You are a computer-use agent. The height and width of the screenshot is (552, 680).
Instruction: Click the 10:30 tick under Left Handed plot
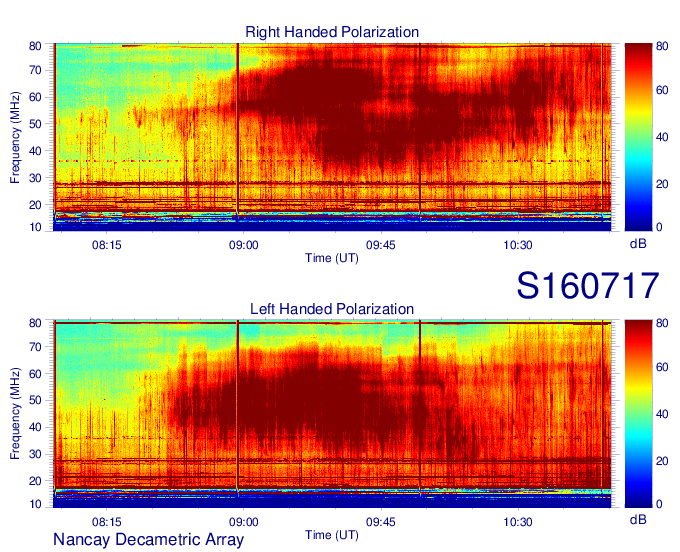tap(518, 522)
